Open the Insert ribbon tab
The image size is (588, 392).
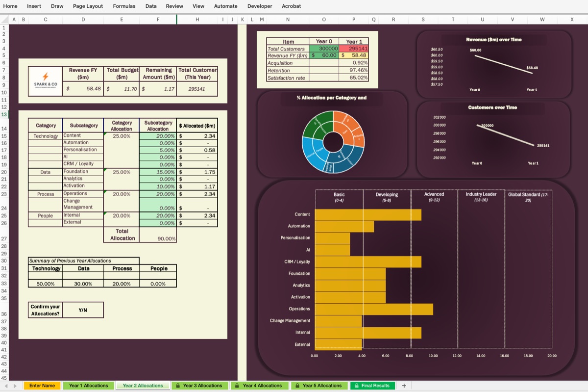(34, 6)
